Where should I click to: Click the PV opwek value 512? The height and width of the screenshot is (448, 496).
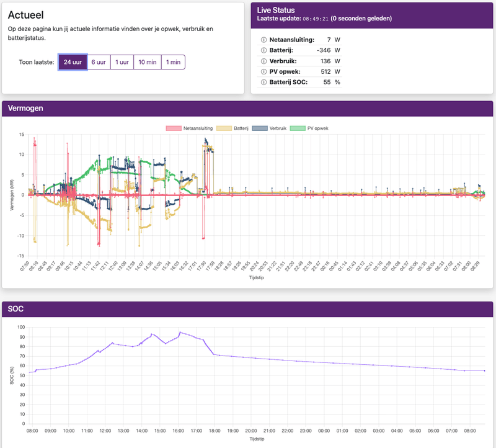pos(325,71)
